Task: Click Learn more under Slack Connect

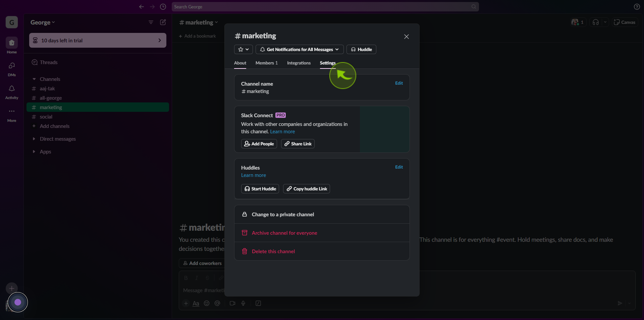Action: click(x=282, y=132)
